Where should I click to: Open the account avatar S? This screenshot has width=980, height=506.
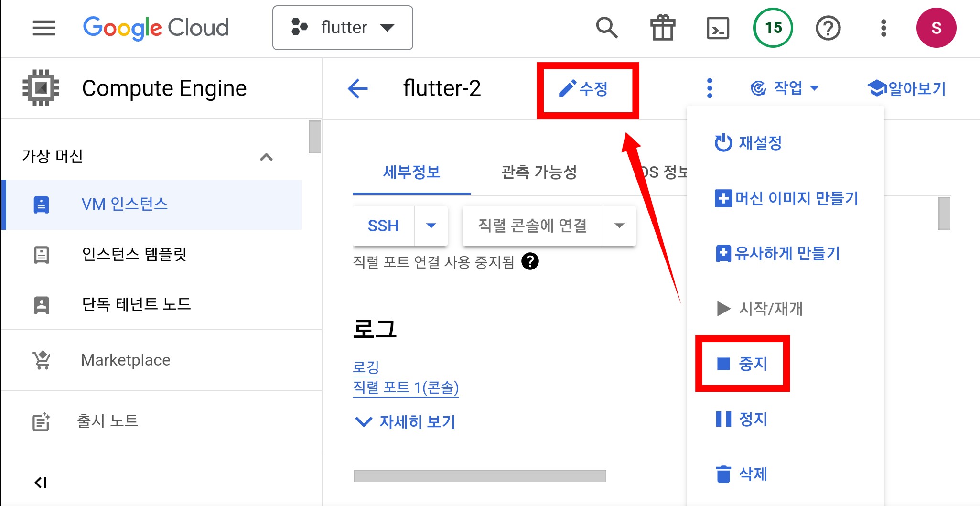[x=936, y=28]
